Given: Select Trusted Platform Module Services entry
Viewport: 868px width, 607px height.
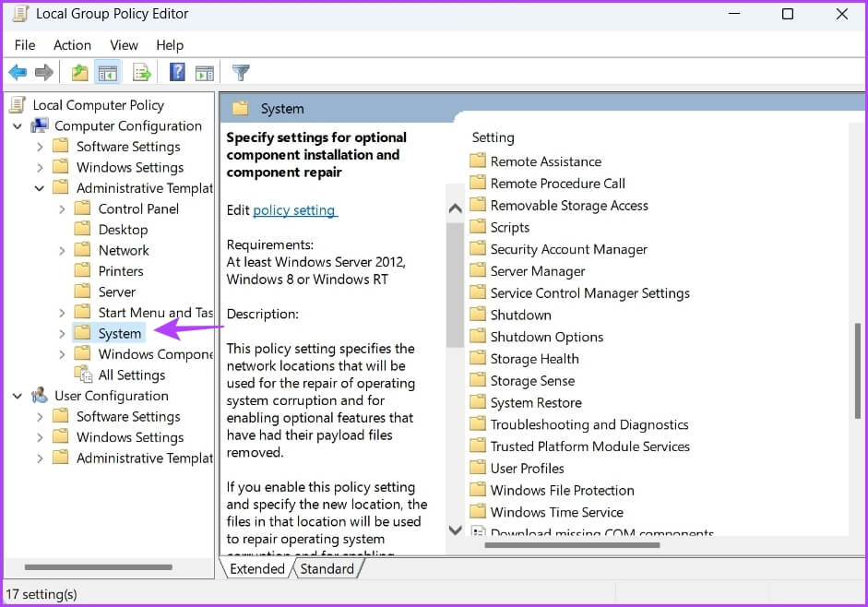Looking at the screenshot, I should point(590,446).
